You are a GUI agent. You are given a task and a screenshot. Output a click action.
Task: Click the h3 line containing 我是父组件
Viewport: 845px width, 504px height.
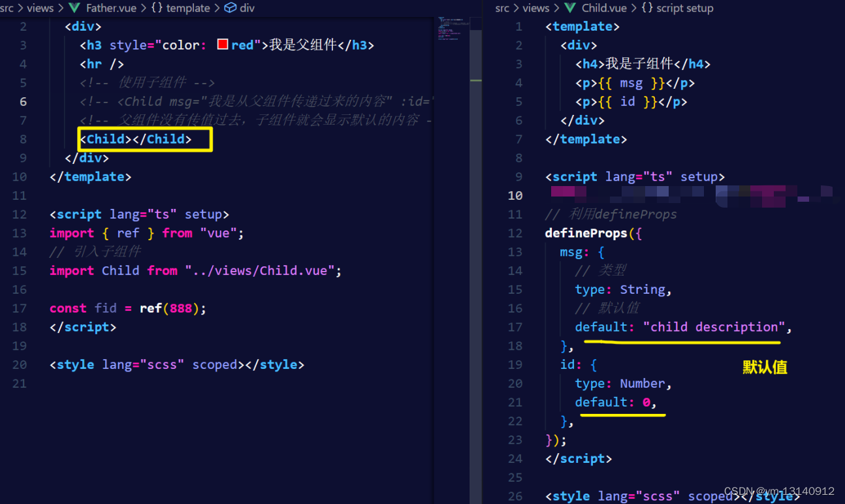(x=227, y=45)
